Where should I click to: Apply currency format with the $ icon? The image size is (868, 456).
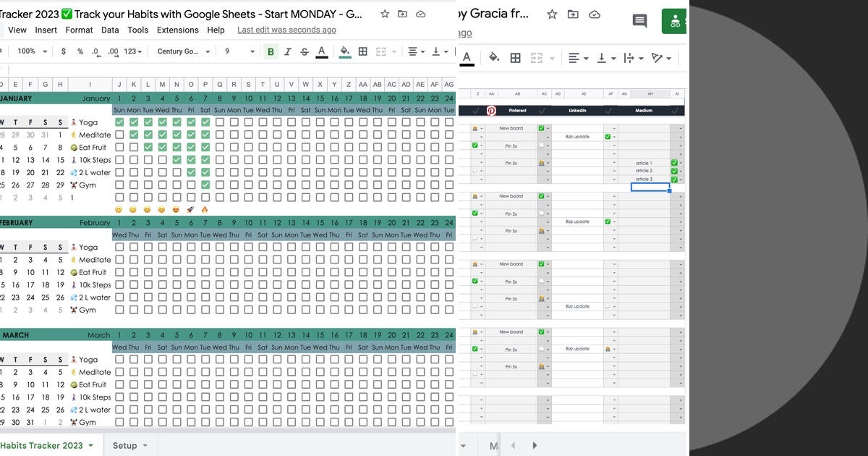coord(62,51)
